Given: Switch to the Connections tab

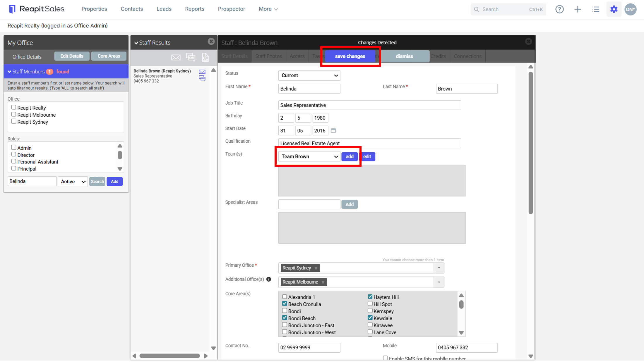Looking at the screenshot, I should pos(467,56).
